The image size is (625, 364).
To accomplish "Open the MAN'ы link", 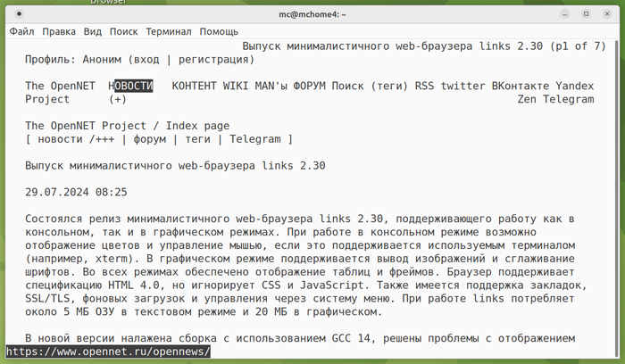I will click(x=271, y=86).
